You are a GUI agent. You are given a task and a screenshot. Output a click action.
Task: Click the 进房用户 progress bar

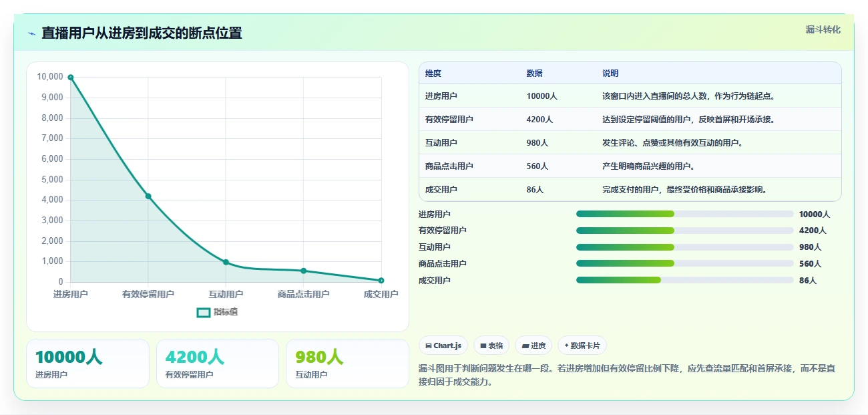pos(684,214)
